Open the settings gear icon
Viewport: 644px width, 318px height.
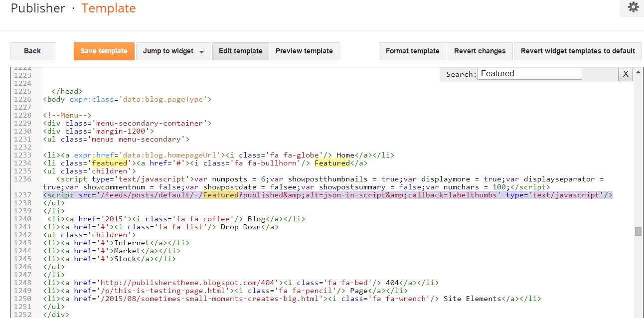click(633, 7)
